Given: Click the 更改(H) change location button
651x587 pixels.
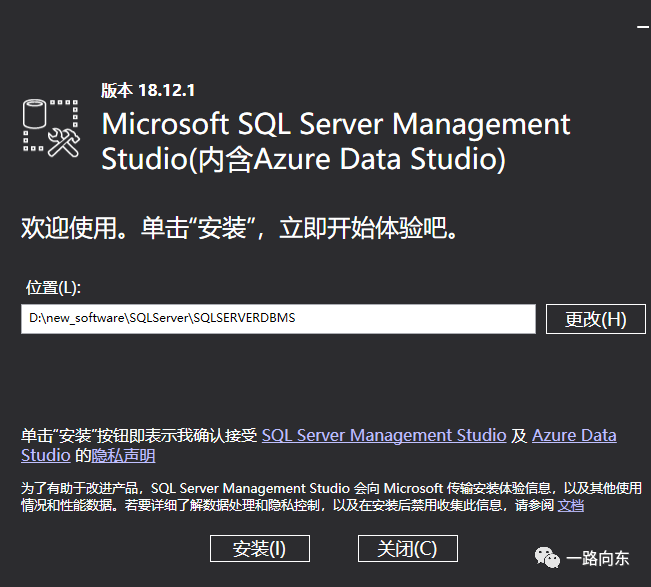Looking at the screenshot, I should (595, 319).
